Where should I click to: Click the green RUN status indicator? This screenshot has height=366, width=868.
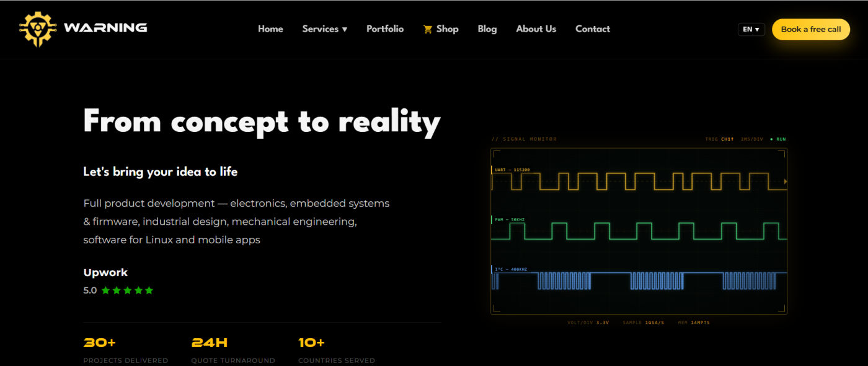[x=777, y=139]
